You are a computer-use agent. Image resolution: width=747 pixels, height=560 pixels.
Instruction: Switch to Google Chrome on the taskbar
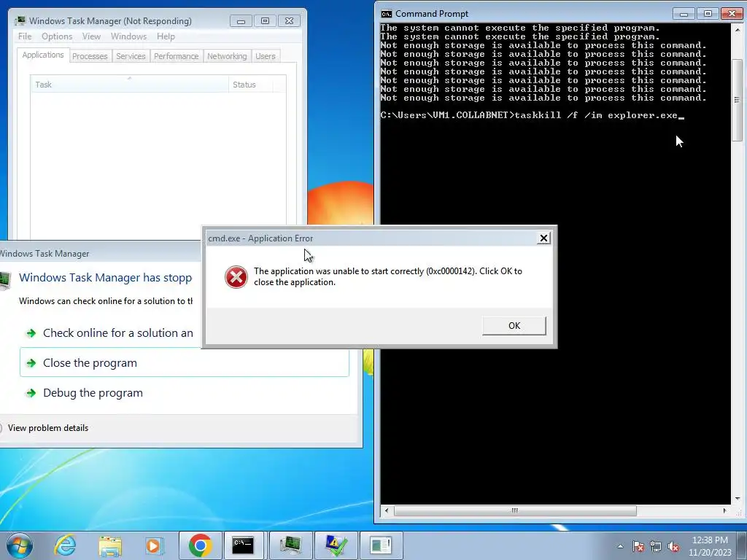(200, 545)
